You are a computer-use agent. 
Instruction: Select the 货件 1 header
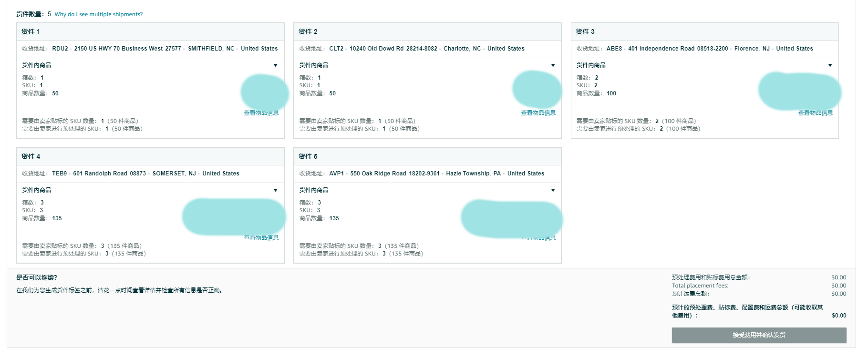tap(150, 31)
